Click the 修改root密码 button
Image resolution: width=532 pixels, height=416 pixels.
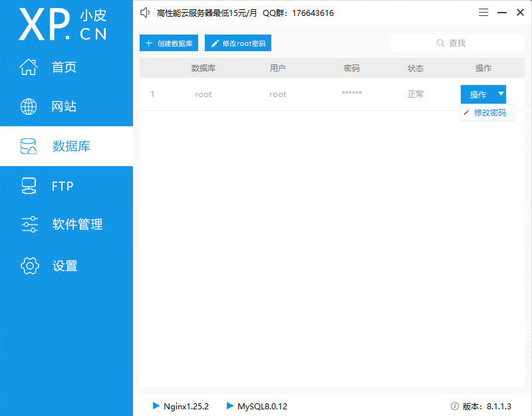(x=238, y=43)
